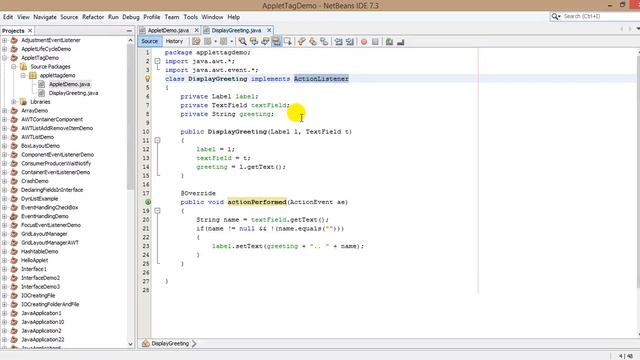
Task: Open the Refactor menu
Action: (93, 17)
